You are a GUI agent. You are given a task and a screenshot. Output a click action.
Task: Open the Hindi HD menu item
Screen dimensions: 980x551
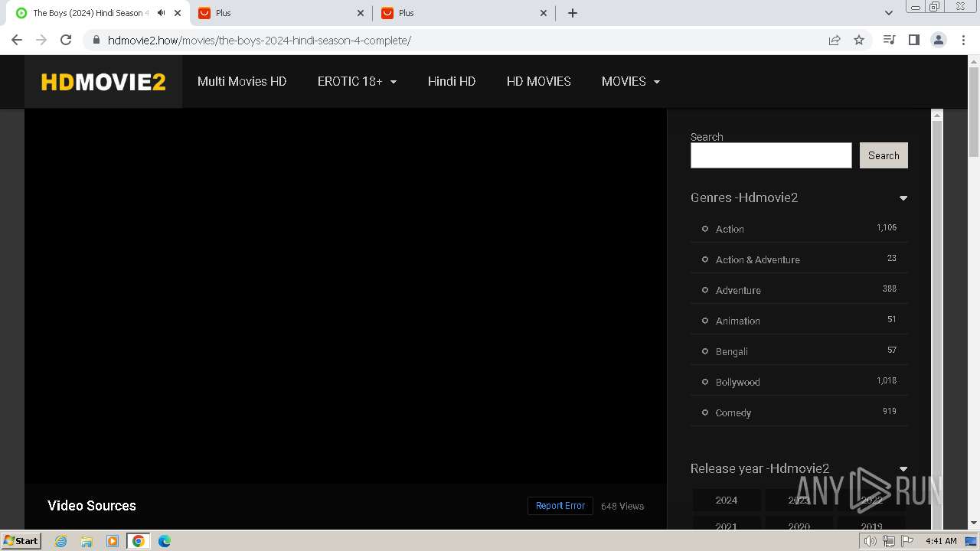pos(452,81)
